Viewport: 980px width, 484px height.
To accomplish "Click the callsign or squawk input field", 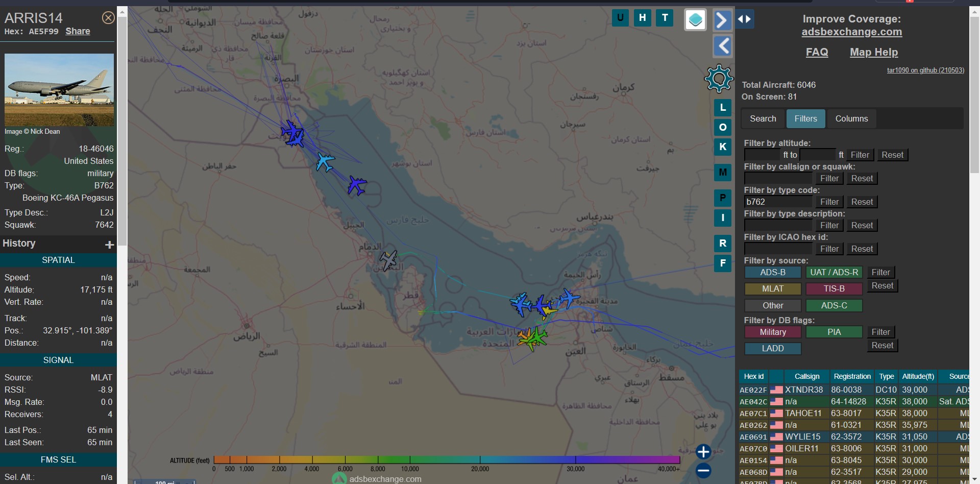I will pyautogui.click(x=778, y=178).
